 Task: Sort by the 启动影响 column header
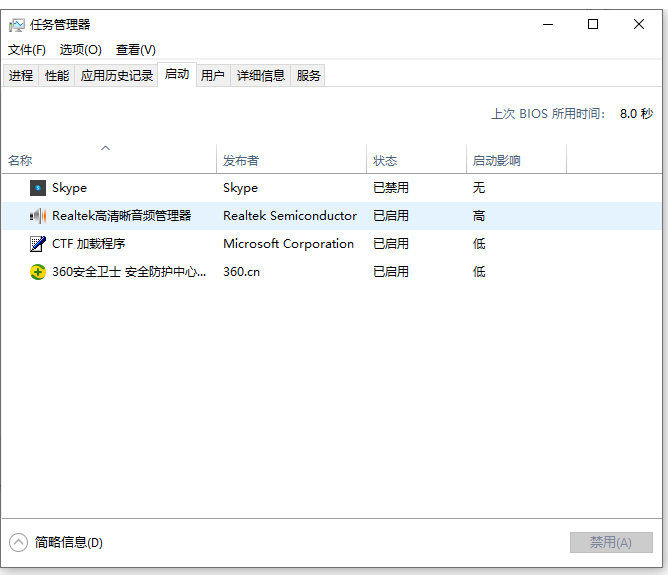pos(496,161)
